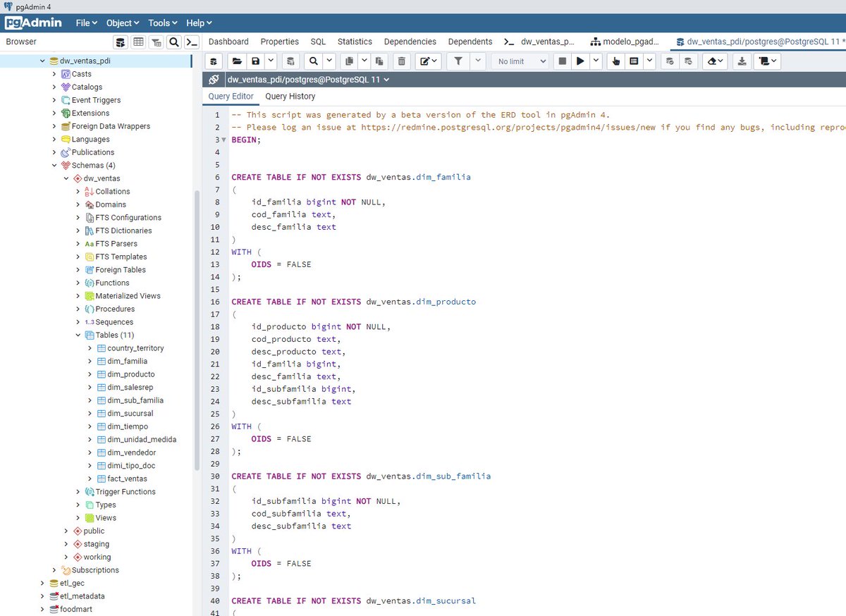Image resolution: width=846 pixels, height=616 pixels.
Task: Open the Search Objects magnifier icon
Action: click(173, 42)
